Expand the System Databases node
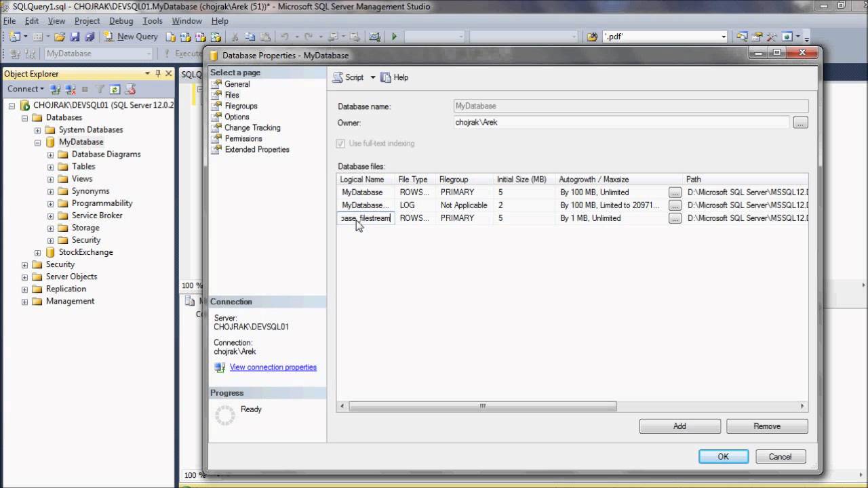 pos(37,130)
